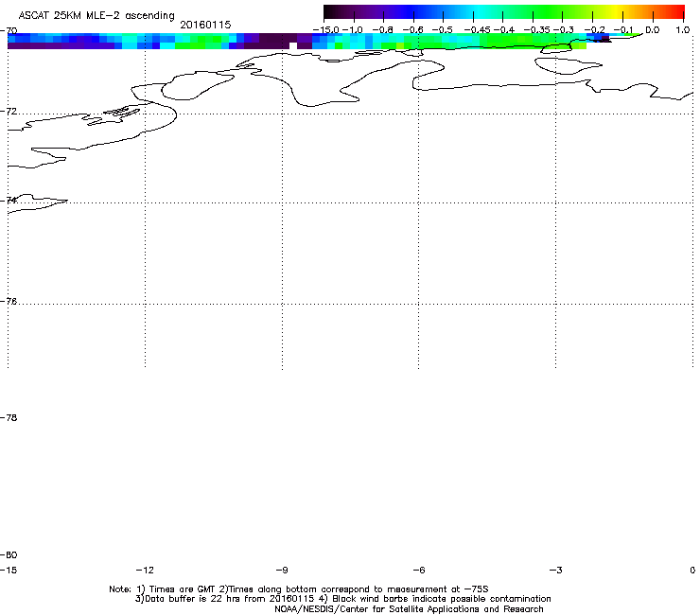700x615 pixels.
Task: Click the color bar label 0.0
Action: (x=653, y=30)
